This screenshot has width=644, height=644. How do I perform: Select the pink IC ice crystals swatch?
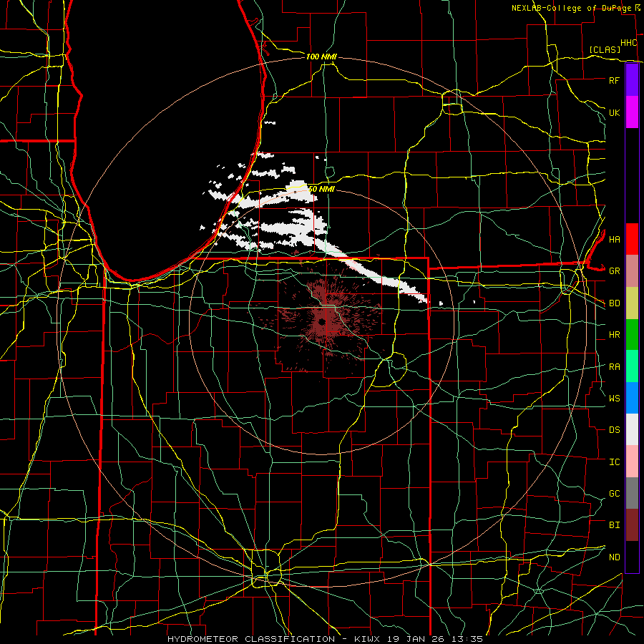(632, 462)
